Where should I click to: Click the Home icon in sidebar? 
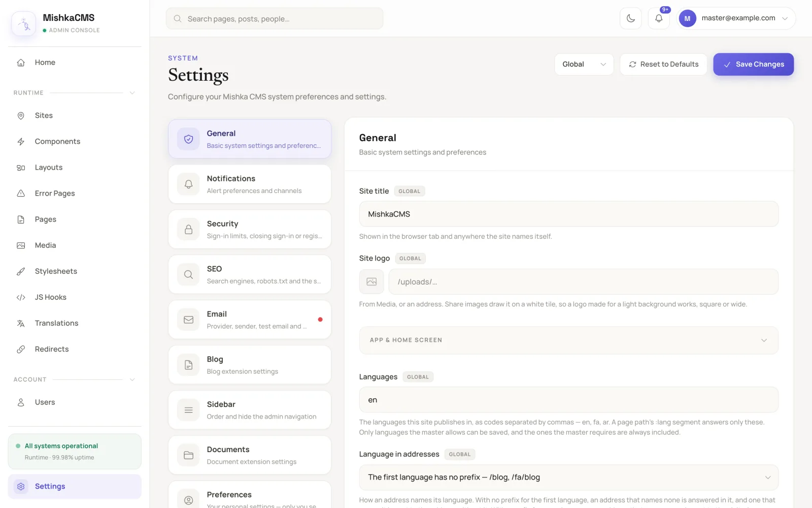click(21, 62)
